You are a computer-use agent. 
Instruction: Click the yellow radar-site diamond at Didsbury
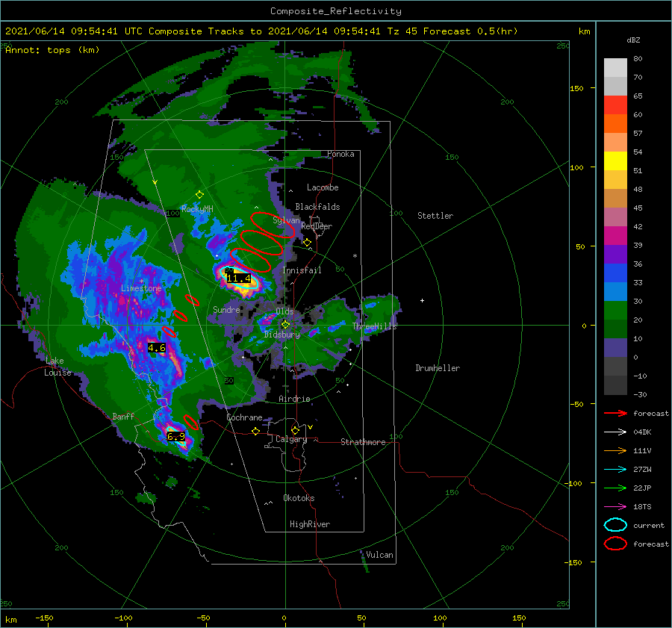coord(285,325)
